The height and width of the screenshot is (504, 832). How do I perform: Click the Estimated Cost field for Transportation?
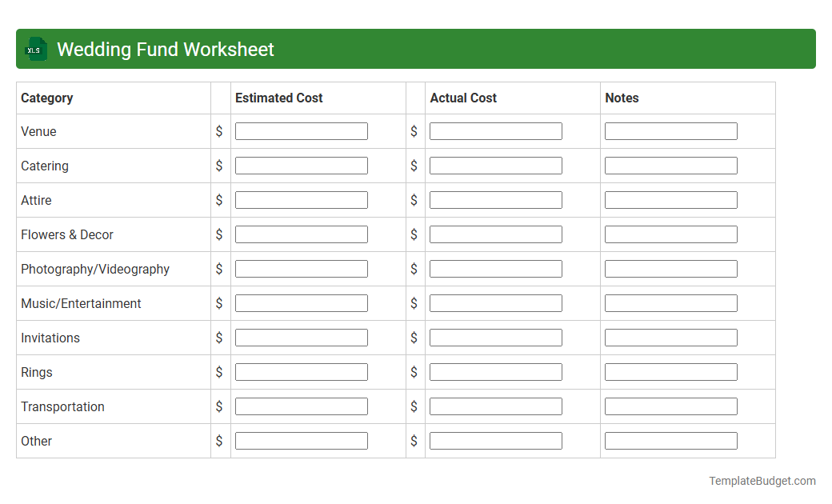(x=301, y=406)
